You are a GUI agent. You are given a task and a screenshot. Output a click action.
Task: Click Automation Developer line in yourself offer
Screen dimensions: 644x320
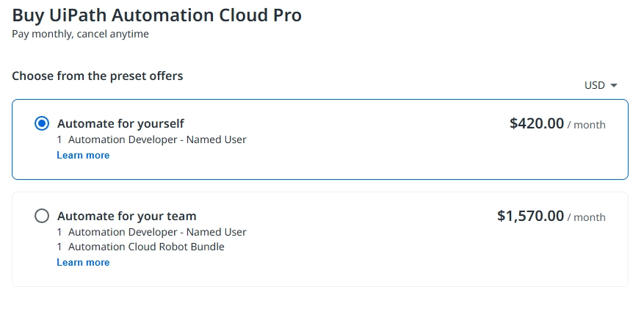[151, 139]
